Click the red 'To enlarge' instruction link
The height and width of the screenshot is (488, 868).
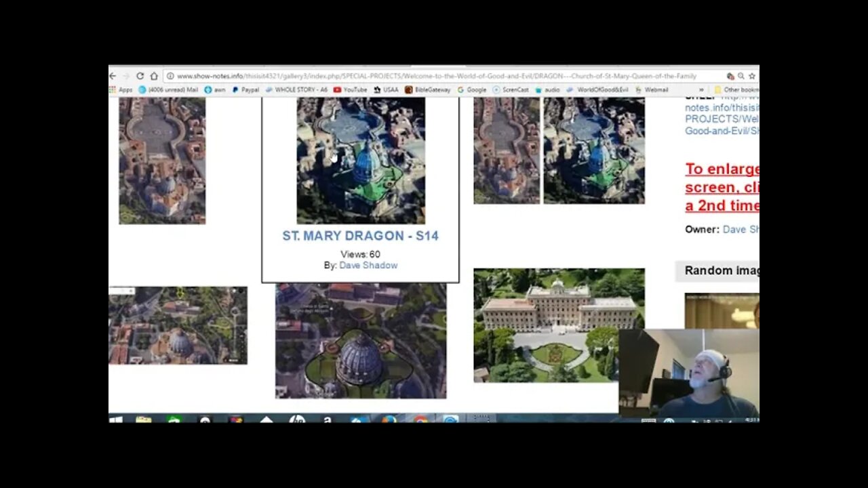tap(722, 187)
